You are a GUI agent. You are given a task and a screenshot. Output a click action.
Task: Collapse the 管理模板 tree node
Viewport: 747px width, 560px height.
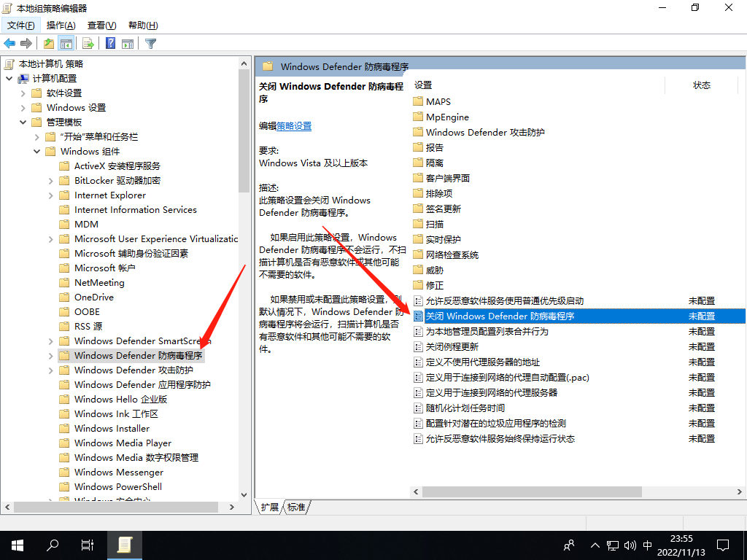pos(23,122)
